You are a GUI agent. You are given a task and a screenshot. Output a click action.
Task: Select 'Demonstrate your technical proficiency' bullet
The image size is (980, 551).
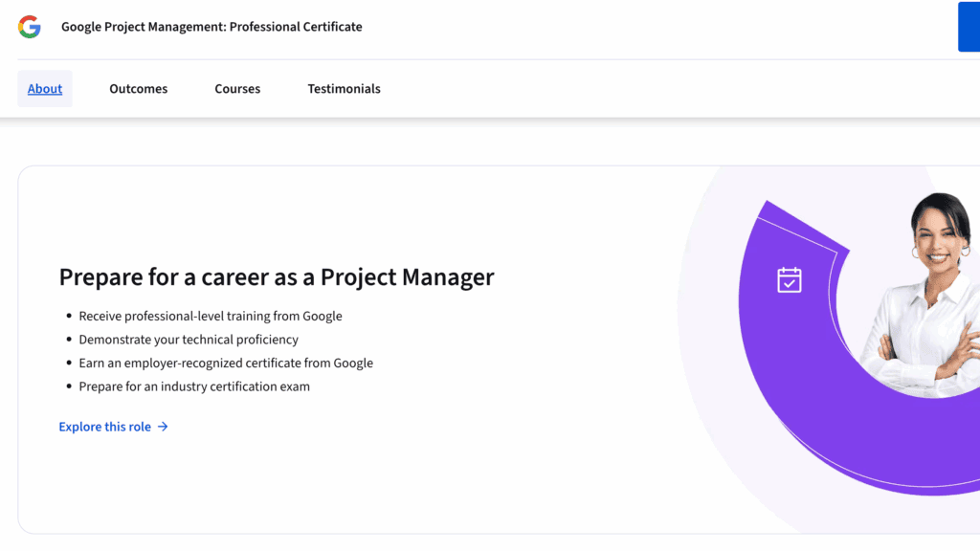189,340
